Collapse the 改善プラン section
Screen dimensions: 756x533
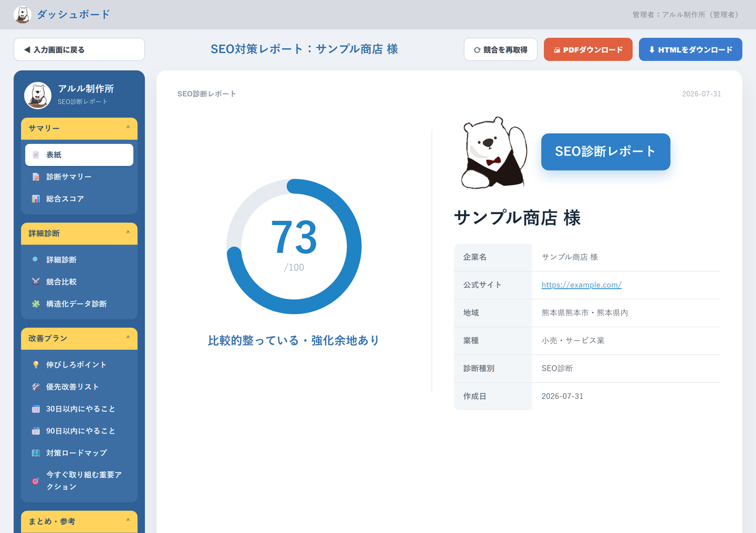[x=79, y=338]
